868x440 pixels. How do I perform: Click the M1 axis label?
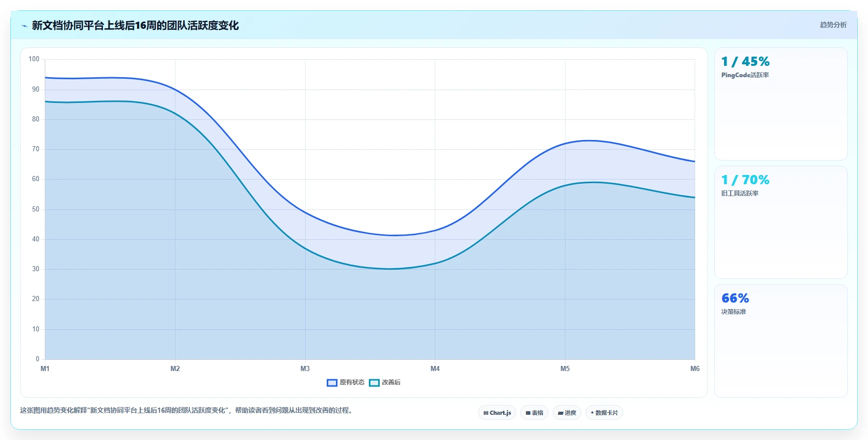45,368
